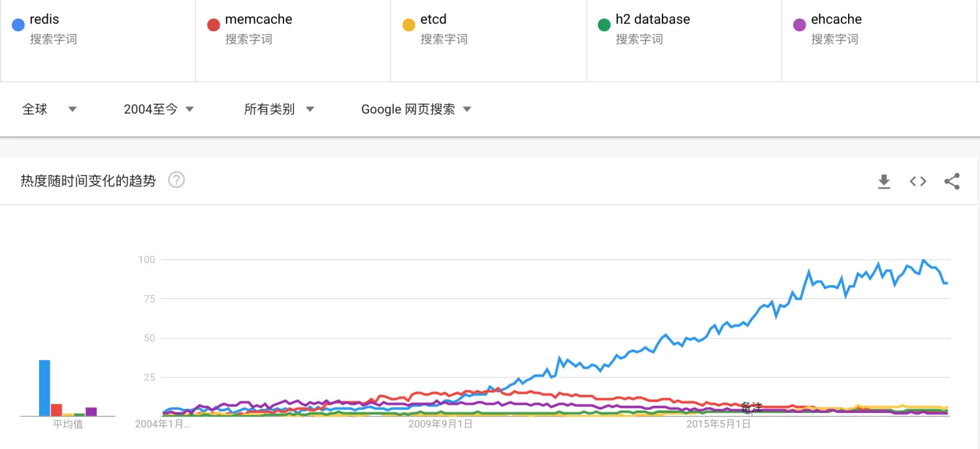
Task: Open the Google 网页搜索 search type dropdown
Action: tap(416, 109)
